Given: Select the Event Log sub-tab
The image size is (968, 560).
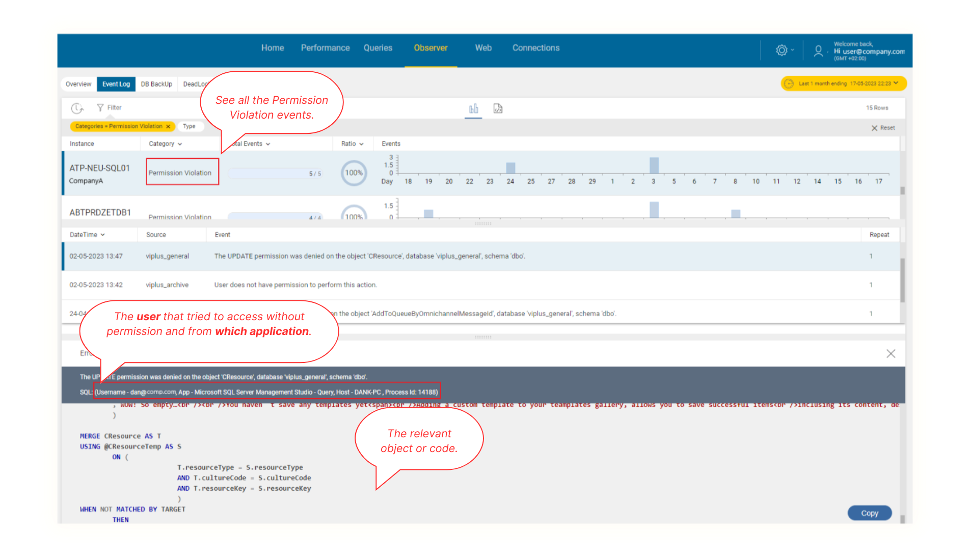Looking at the screenshot, I should tap(116, 84).
